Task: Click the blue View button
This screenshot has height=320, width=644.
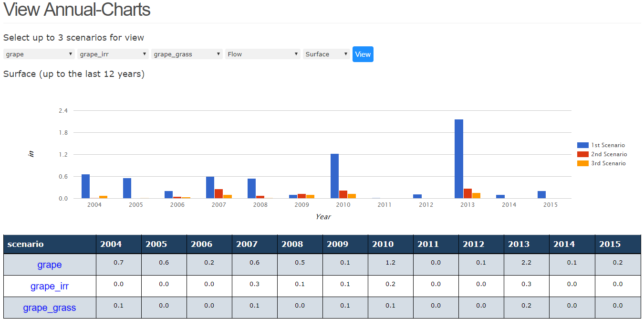Action: click(363, 54)
